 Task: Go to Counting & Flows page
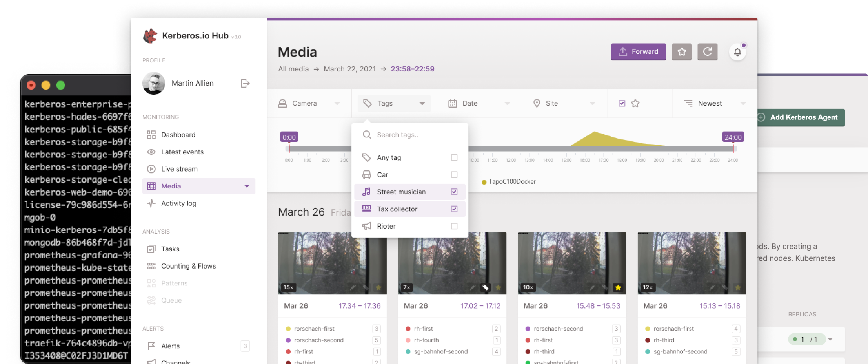[x=188, y=266]
